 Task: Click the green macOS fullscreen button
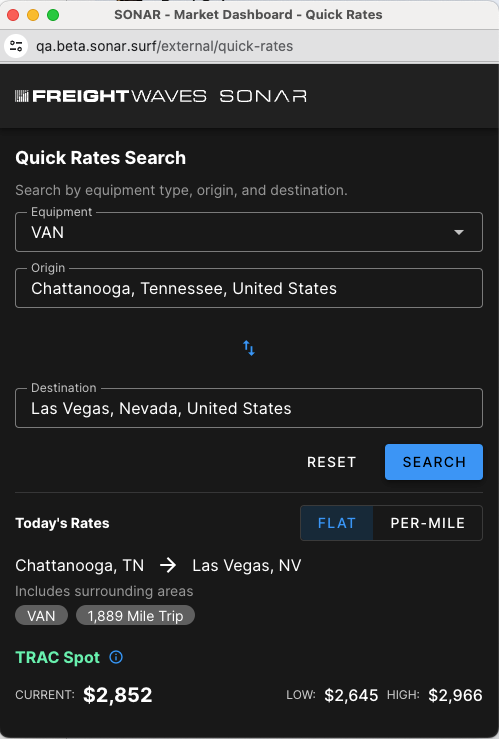[53, 15]
